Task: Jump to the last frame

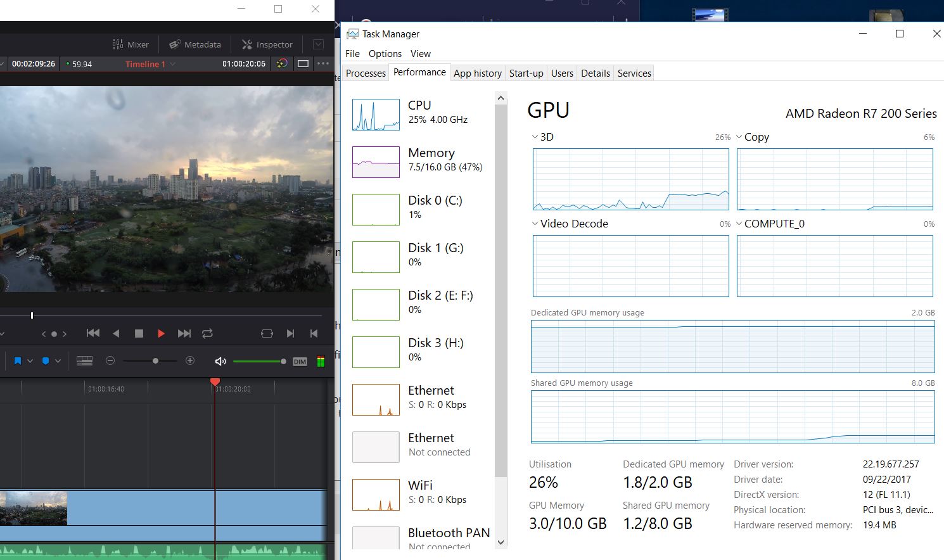Action: [x=184, y=333]
